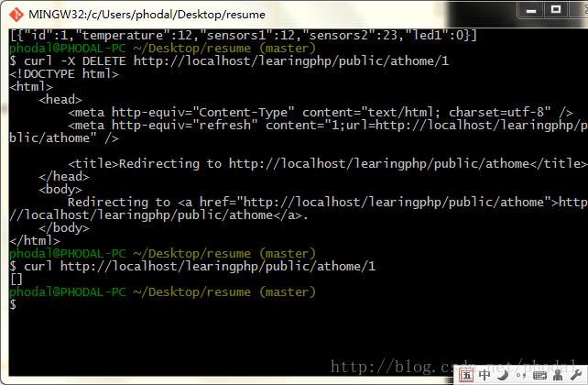Click the </head> closing tag line
Image resolution: width=588 pixels, height=385 pixels.
pyautogui.click(x=64, y=176)
